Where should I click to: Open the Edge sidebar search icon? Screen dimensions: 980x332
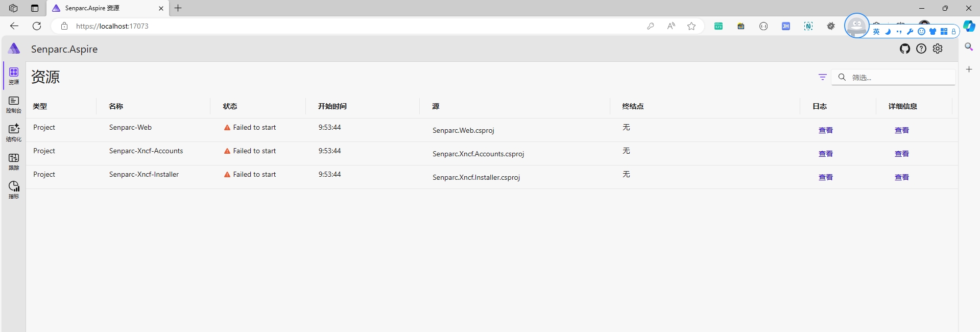[969, 47]
